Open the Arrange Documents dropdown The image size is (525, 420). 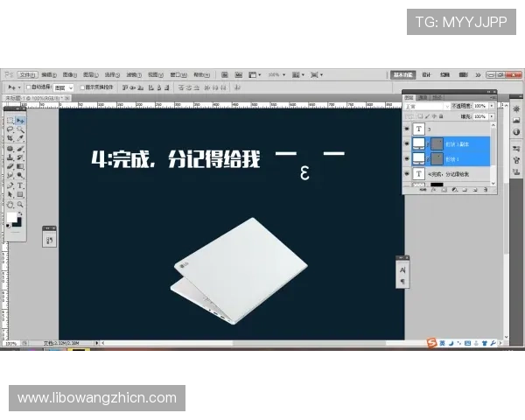(x=298, y=74)
